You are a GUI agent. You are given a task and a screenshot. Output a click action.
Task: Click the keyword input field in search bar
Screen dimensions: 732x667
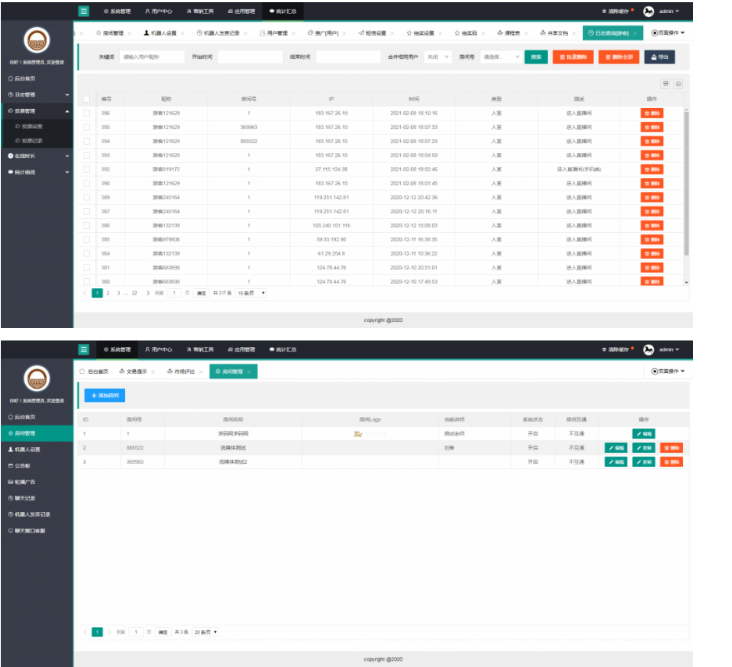pyautogui.click(x=150, y=57)
